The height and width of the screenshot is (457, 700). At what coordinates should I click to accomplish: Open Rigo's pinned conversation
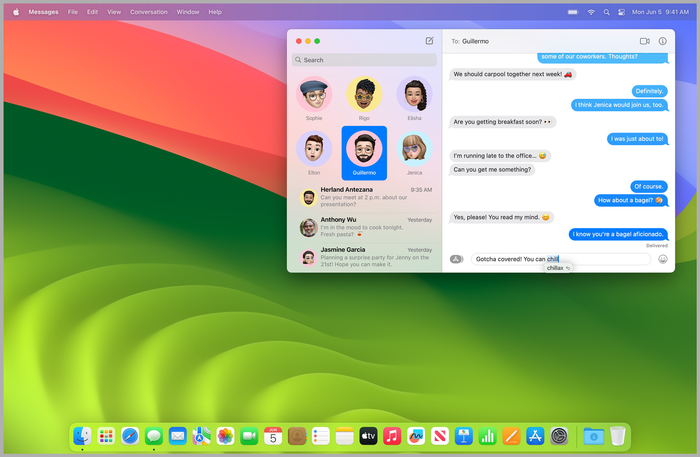(x=363, y=95)
